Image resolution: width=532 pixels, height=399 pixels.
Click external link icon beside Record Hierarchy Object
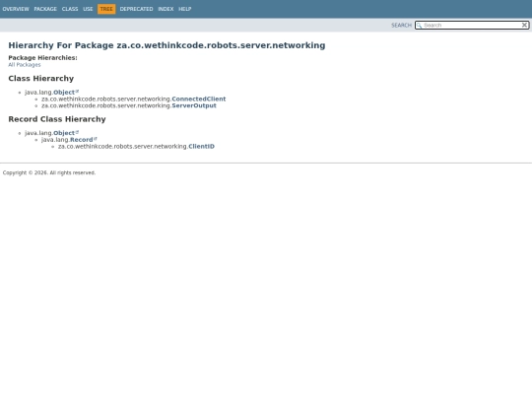click(77, 132)
